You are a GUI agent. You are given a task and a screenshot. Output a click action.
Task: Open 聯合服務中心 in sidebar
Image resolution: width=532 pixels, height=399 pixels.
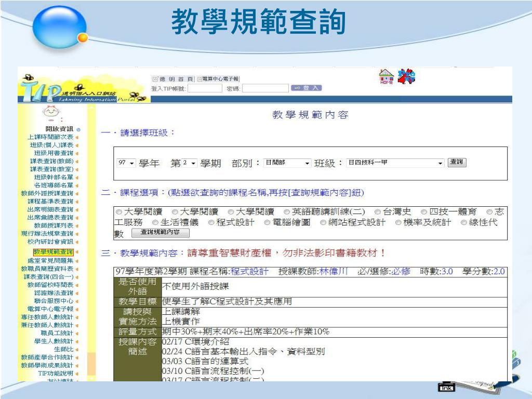pyautogui.click(x=54, y=301)
